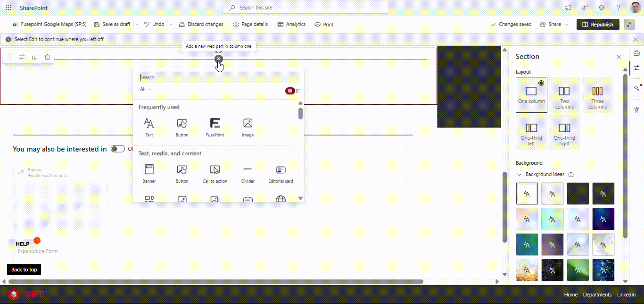Insert a Divider web part

(248, 173)
